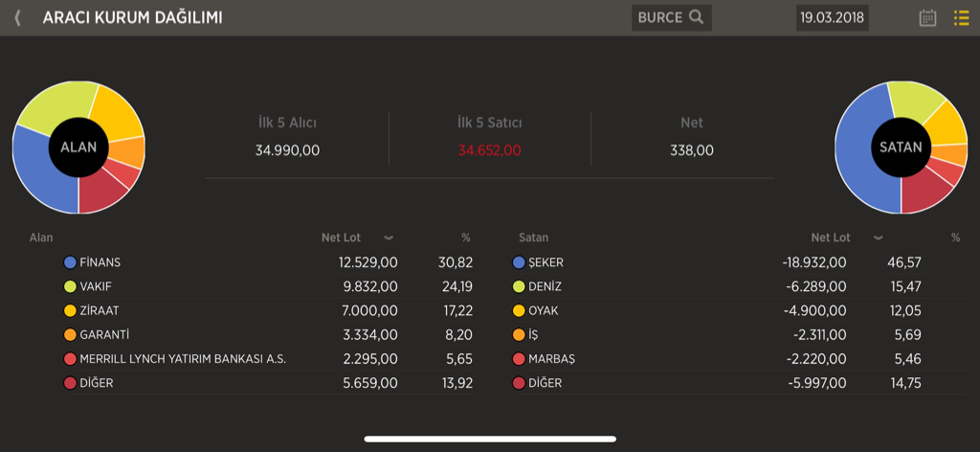
Task: Click the yellow-green VAKIF legend dot
Action: pyautogui.click(x=70, y=287)
